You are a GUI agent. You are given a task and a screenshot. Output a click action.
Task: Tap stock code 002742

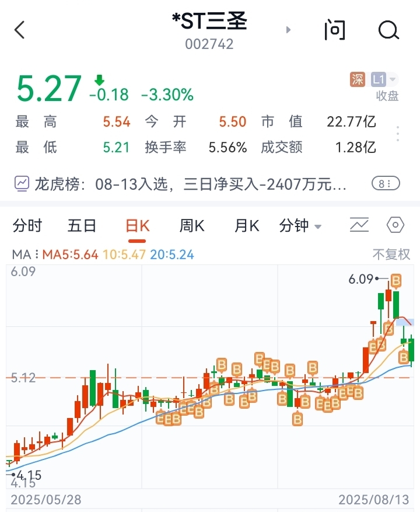209,44
